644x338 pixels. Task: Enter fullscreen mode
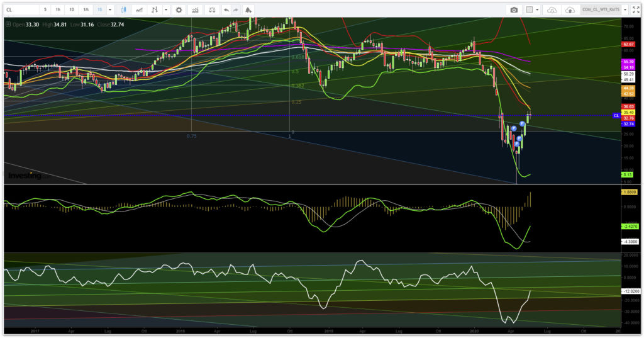pyautogui.click(x=636, y=10)
